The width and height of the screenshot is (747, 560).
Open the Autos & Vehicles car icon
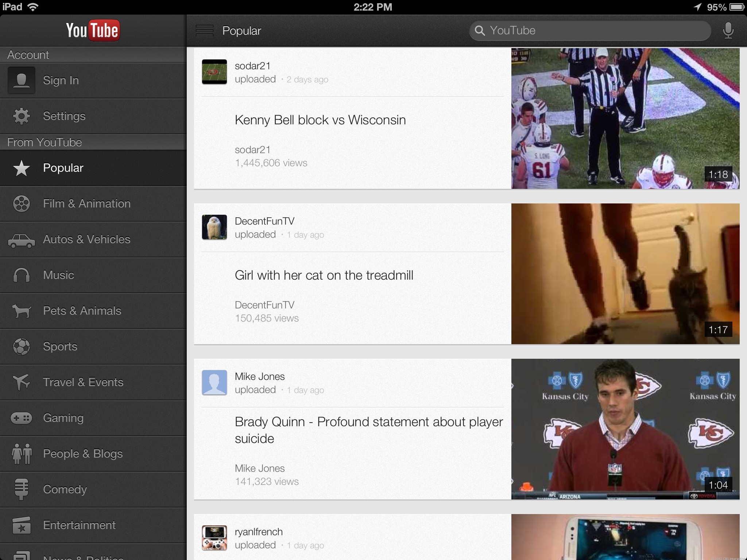pyautogui.click(x=22, y=240)
